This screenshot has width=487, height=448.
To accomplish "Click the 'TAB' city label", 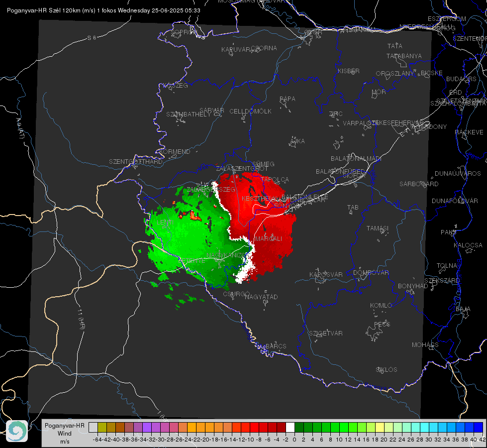I will (353, 208).
